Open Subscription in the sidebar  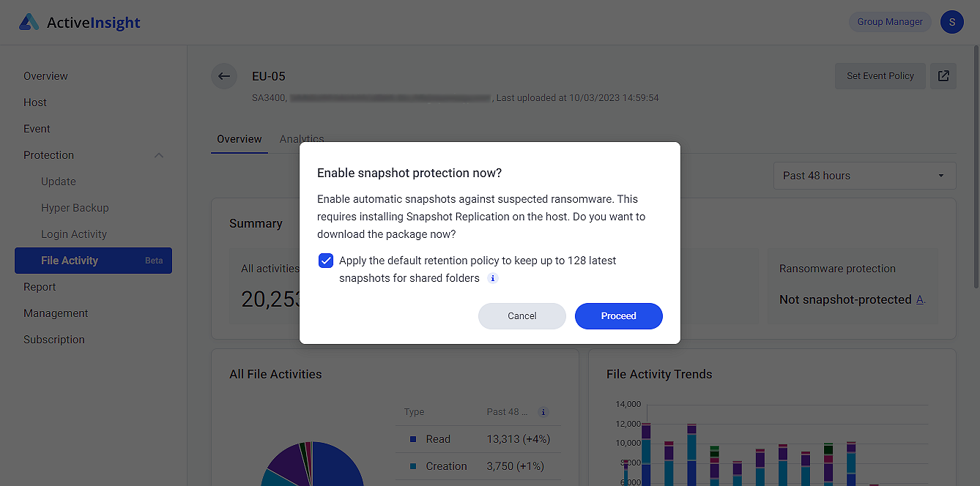(54, 340)
